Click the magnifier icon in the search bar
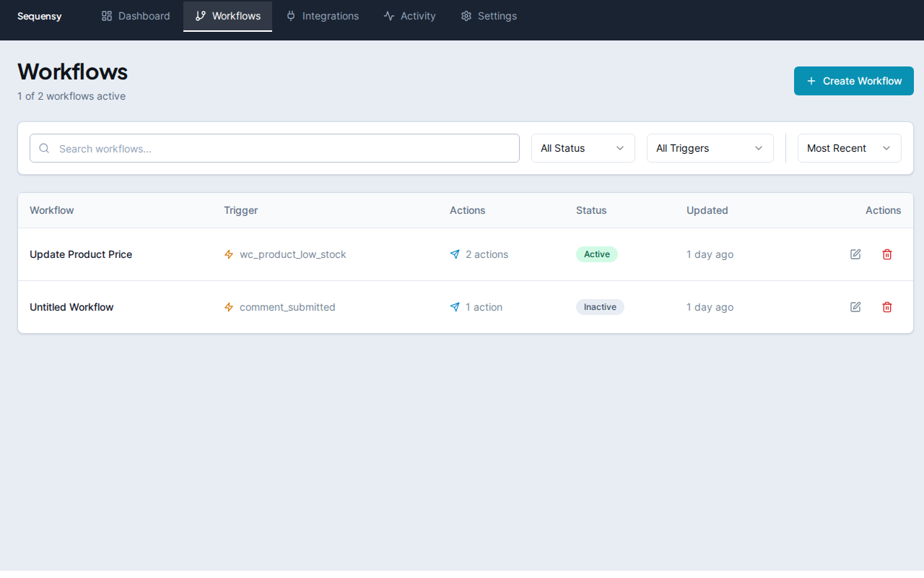This screenshot has width=924, height=578. click(44, 148)
